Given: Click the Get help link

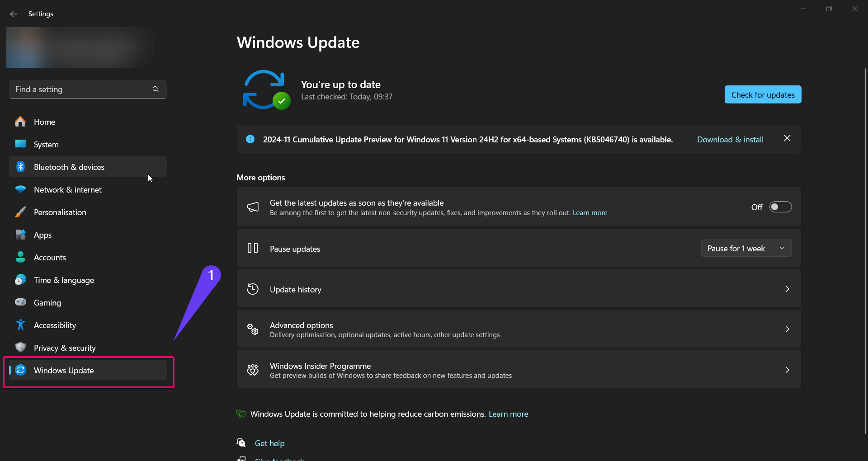Looking at the screenshot, I should (269, 443).
